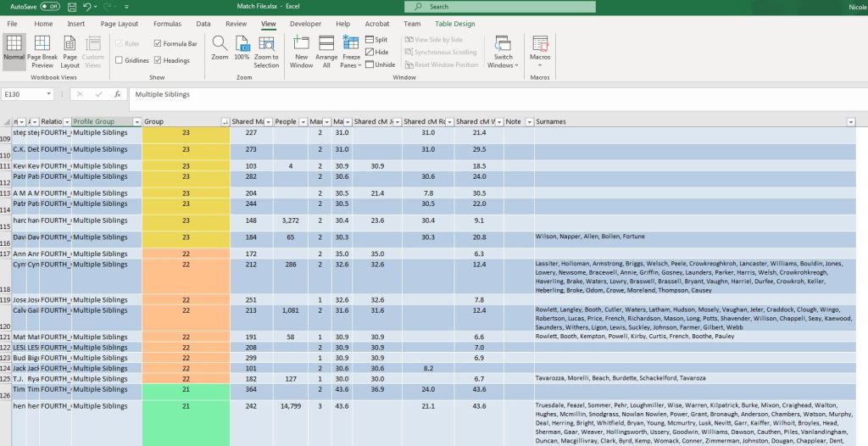Select green Group cell in row 126
Image resolution: width=868 pixels, height=446 pixels.
[x=186, y=393]
